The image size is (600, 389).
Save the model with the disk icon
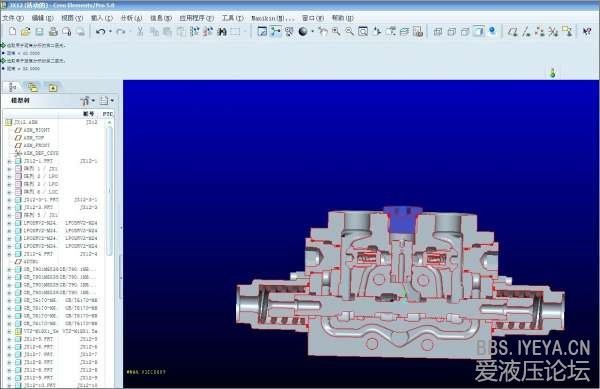(x=39, y=32)
